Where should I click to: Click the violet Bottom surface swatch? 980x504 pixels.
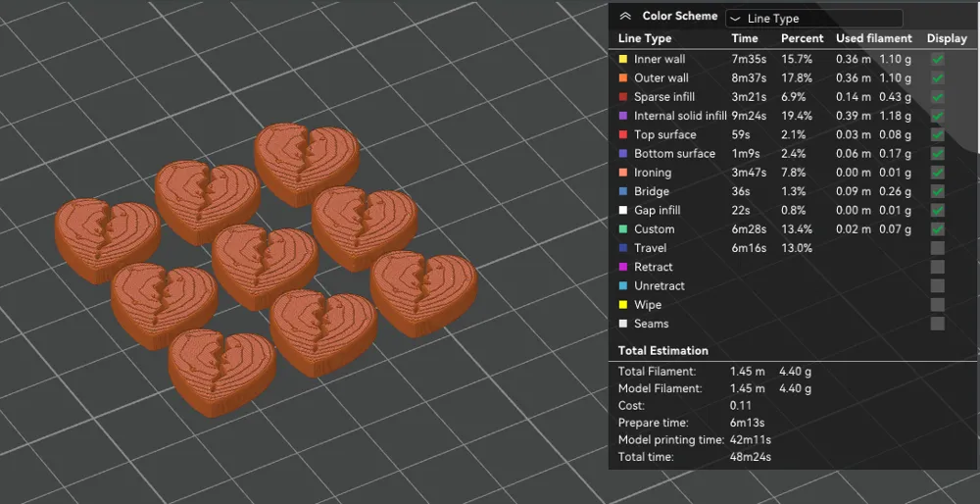[x=622, y=154]
